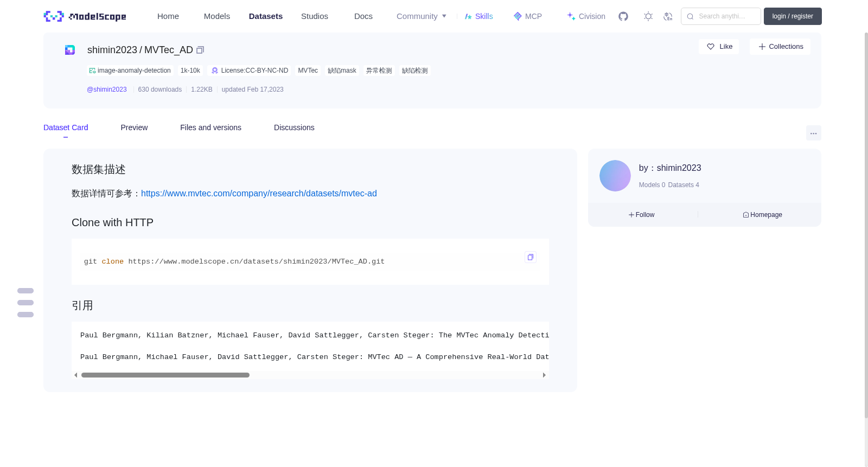The height and width of the screenshot is (467, 868).
Task: Click the citation box horizontal scrollbar thumb
Action: point(165,375)
